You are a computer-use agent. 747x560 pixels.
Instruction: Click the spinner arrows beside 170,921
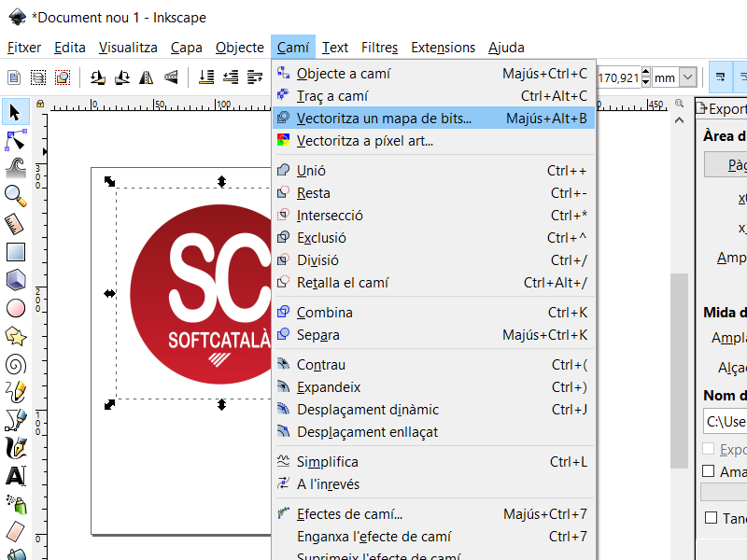(x=645, y=77)
